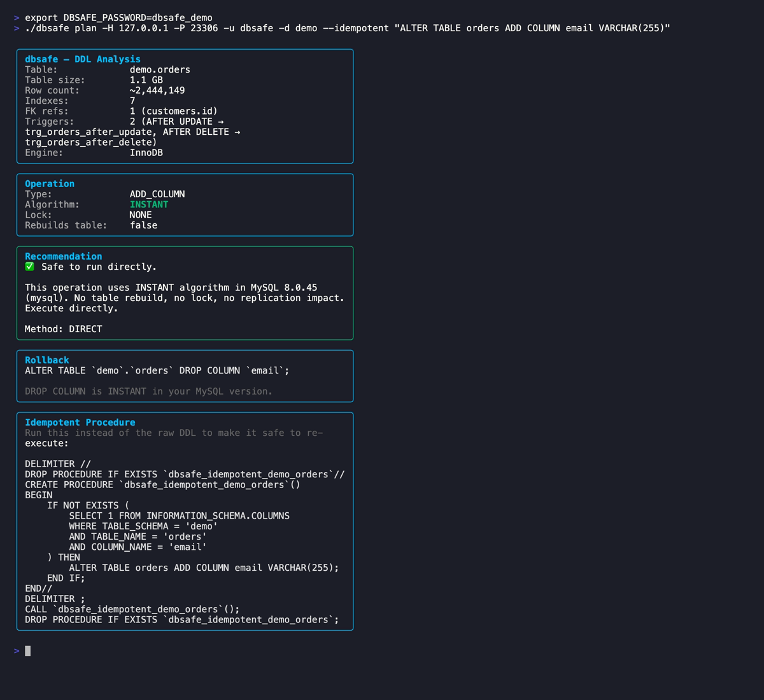Viewport: 764px width, 700px height.
Task: Click the 'END IF;' line
Action: pyautogui.click(x=66, y=578)
